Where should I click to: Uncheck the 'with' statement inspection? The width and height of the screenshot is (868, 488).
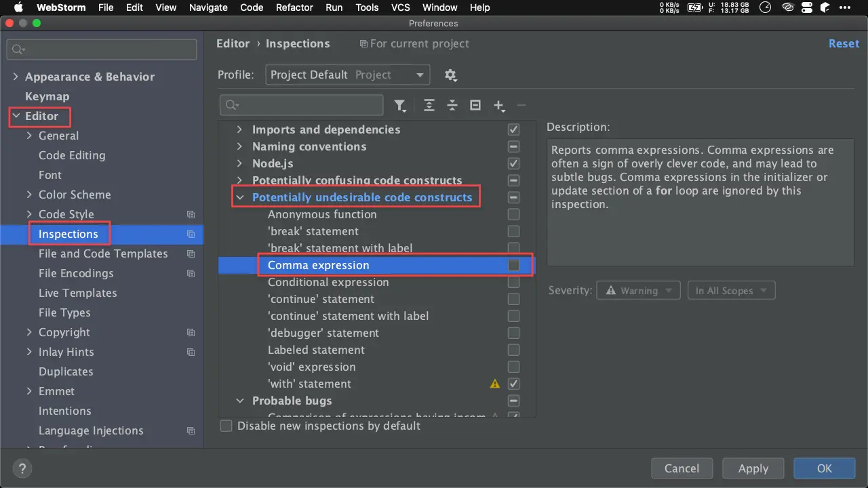click(x=513, y=384)
